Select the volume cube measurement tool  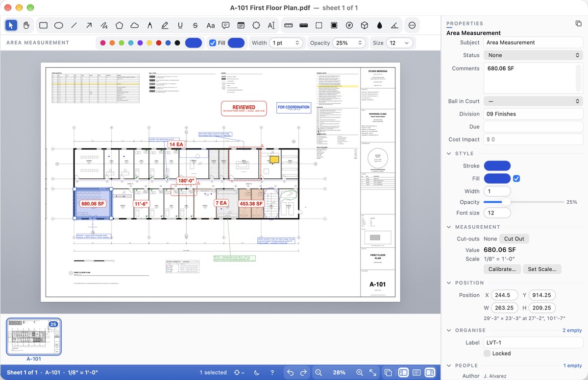tap(364, 25)
